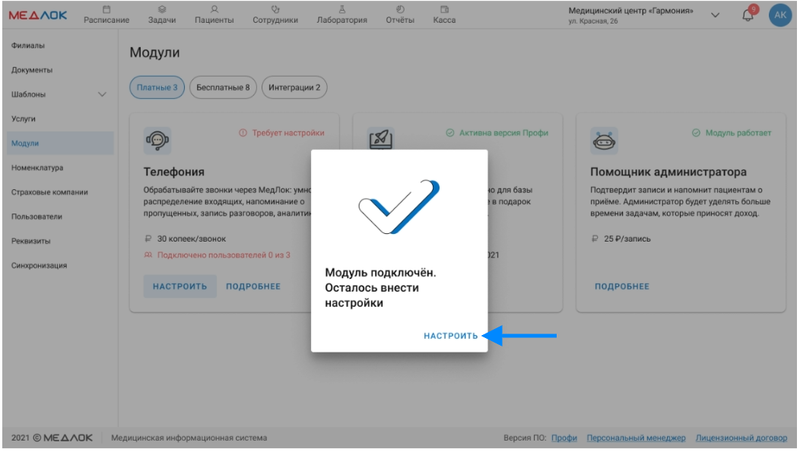Open Реквизиты in sidebar
The image size is (800, 452).
pos(31,241)
